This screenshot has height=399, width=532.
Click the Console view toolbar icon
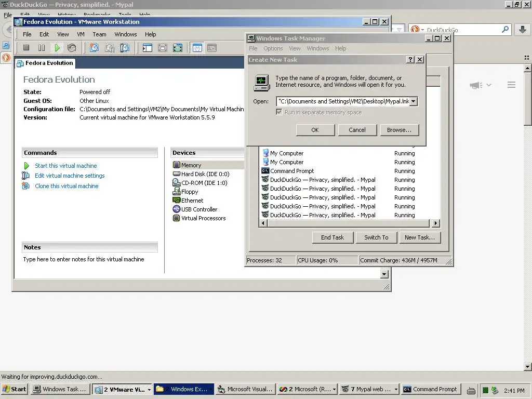[x=212, y=48]
